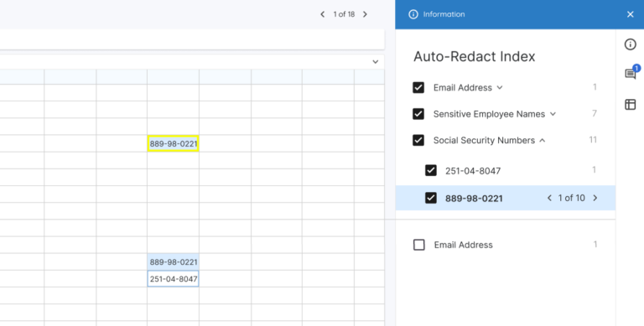Open comments panel with 1 badge
This screenshot has height=326, width=644.
point(631,74)
